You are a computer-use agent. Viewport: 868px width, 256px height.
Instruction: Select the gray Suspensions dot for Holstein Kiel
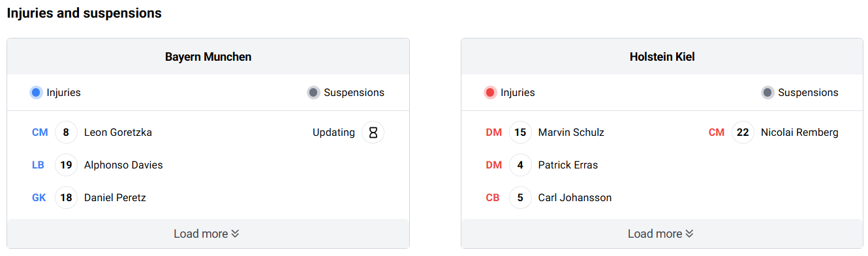pyautogui.click(x=767, y=93)
